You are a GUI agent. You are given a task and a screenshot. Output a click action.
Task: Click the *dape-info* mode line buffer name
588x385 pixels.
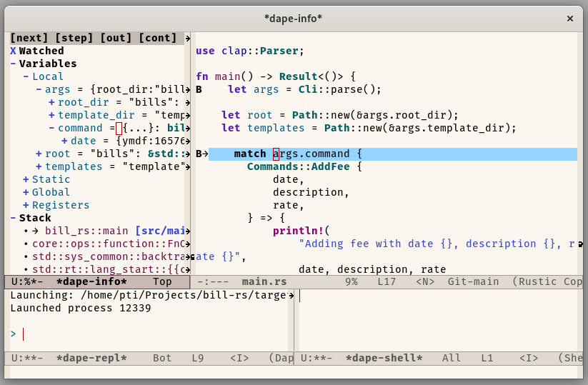tap(91, 281)
